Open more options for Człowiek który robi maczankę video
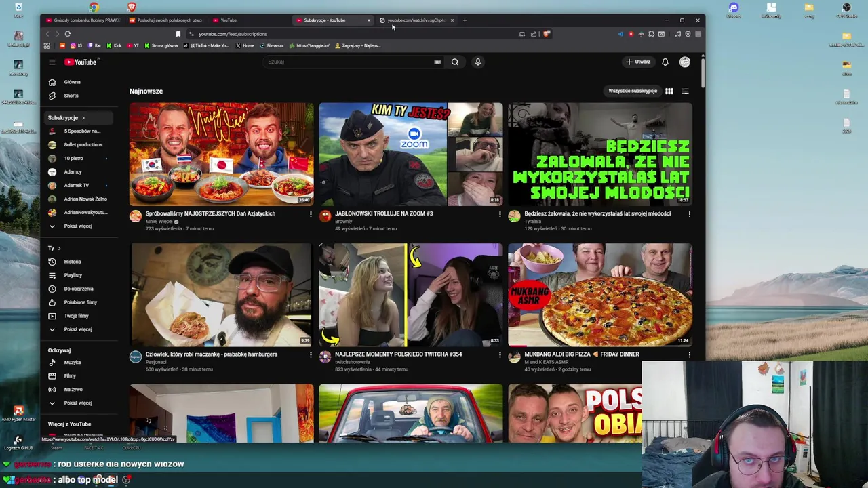Image resolution: width=868 pixels, height=488 pixels. (x=311, y=354)
